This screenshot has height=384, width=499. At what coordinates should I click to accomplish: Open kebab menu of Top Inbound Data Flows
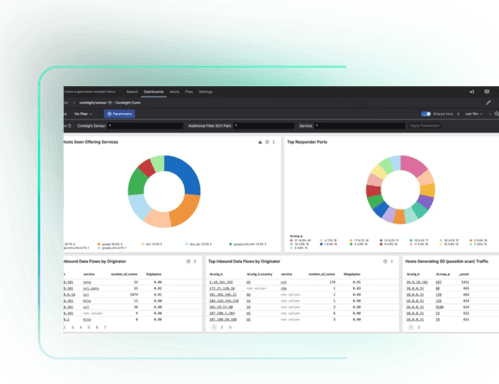pyautogui.click(x=392, y=261)
